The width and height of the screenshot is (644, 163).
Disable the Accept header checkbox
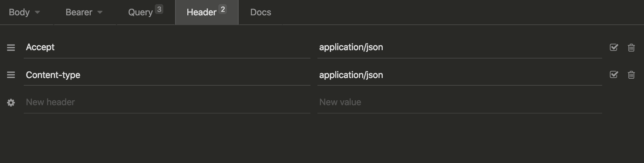614,47
